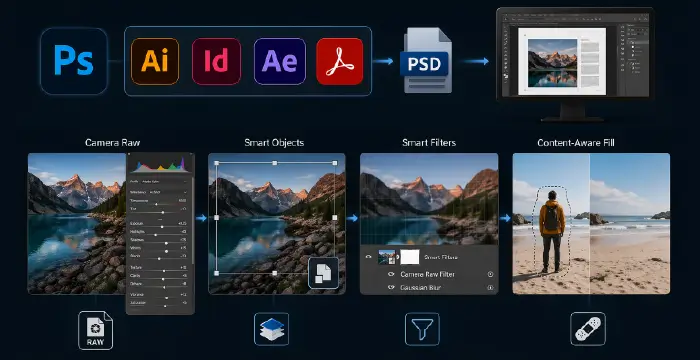Screen dimensions: 700x360
Task: Click the Gaussian Blur filter entry
Action: pyautogui.click(x=421, y=288)
